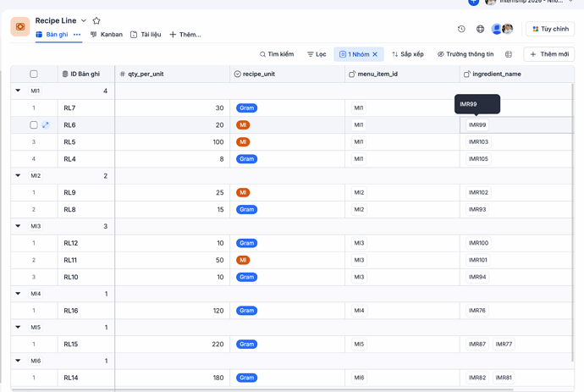Click the Thêm mới button
This screenshot has height=392, width=584.
549,54
